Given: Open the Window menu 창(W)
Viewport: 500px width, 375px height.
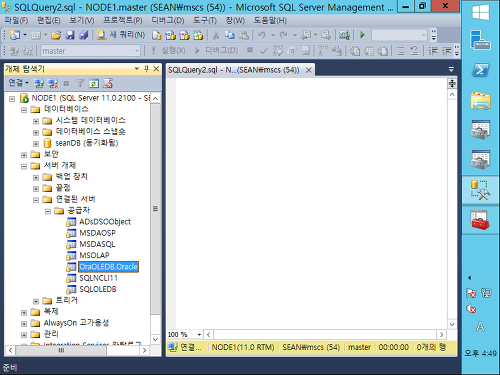Looking at the screenshot, I should (x=235, y=21).
